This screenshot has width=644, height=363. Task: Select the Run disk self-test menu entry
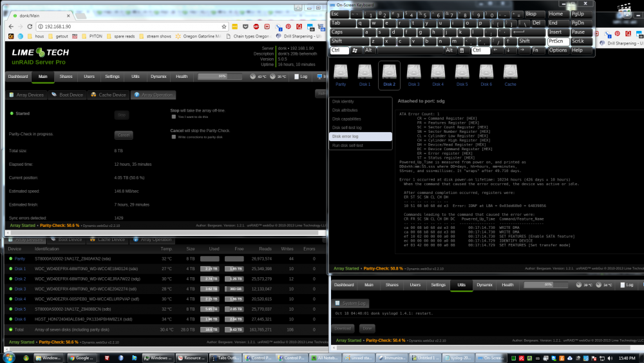pyautogui.click(x=361, y=145)
